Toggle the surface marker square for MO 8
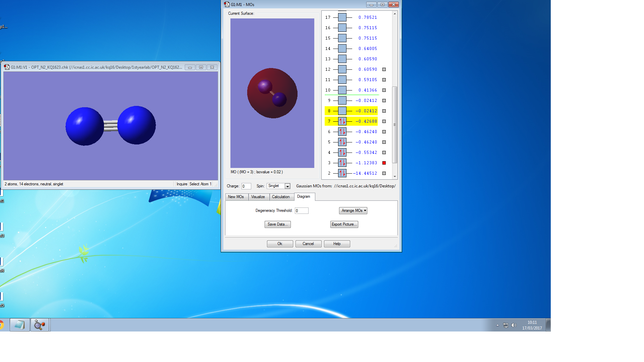The image size is (644, 362). 384,111
